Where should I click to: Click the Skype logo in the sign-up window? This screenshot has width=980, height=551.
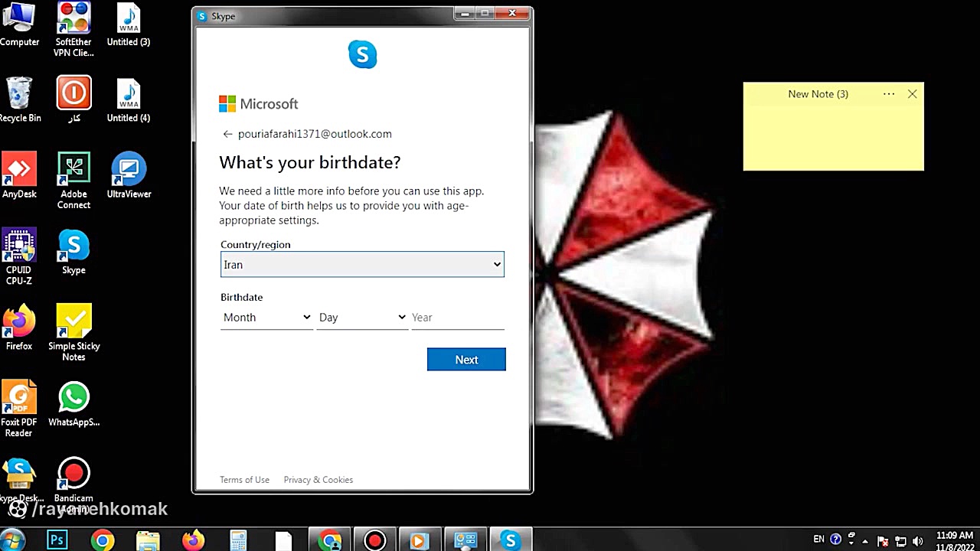(362, 54)
